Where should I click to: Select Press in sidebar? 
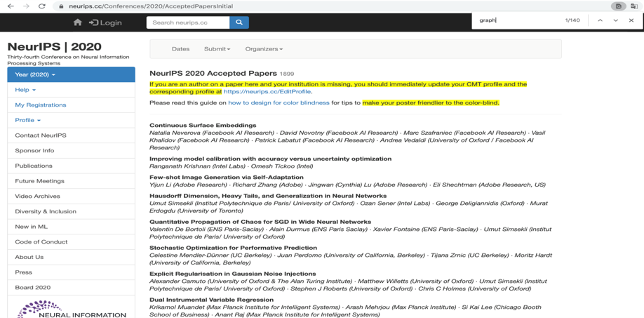point(71,272)
